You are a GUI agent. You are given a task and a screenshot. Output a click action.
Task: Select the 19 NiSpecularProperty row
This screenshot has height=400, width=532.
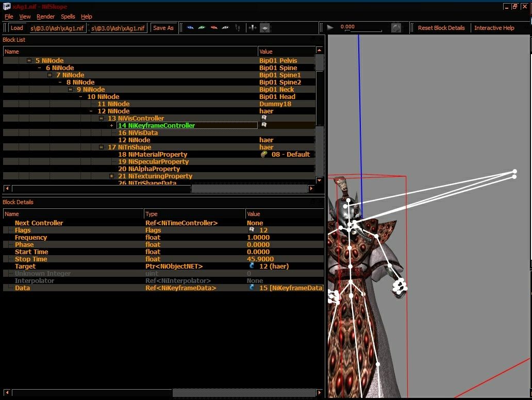pos(159,161)
